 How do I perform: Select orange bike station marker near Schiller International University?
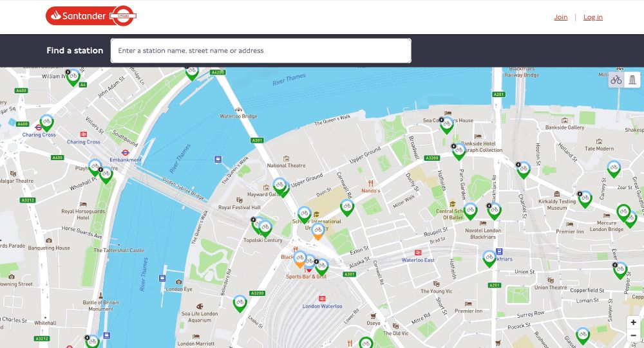(x=317, y=231)
